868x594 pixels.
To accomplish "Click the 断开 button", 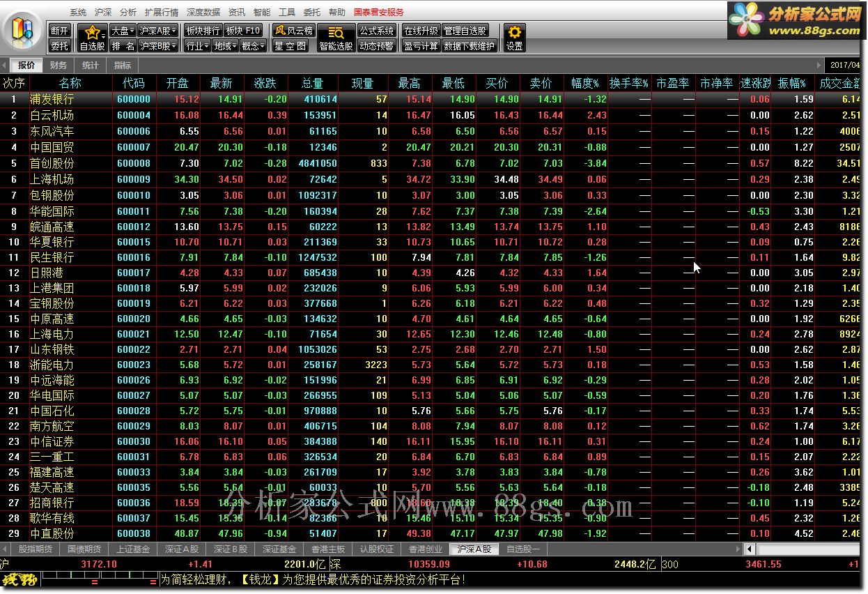I will (60, 31).
